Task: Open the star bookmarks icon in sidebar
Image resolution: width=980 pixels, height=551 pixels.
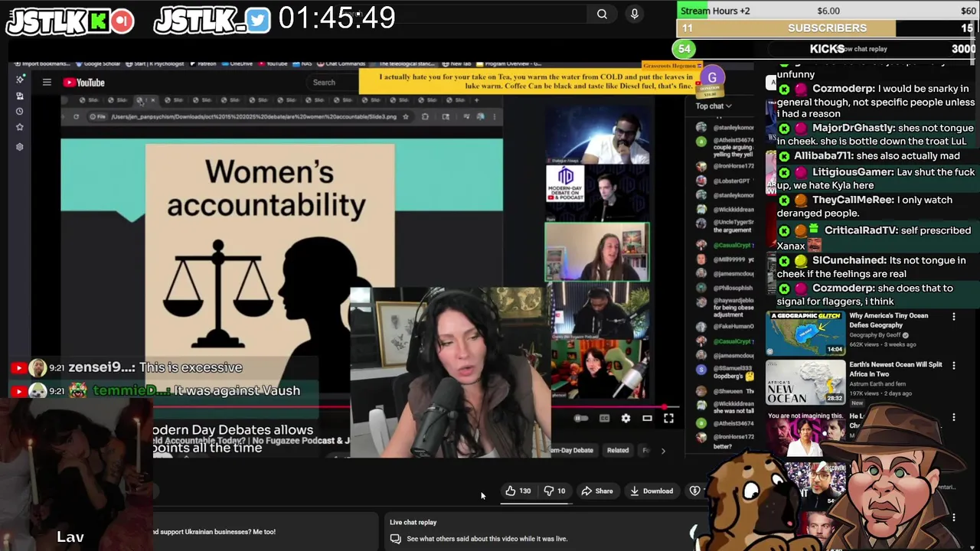Action: [19, 127]
